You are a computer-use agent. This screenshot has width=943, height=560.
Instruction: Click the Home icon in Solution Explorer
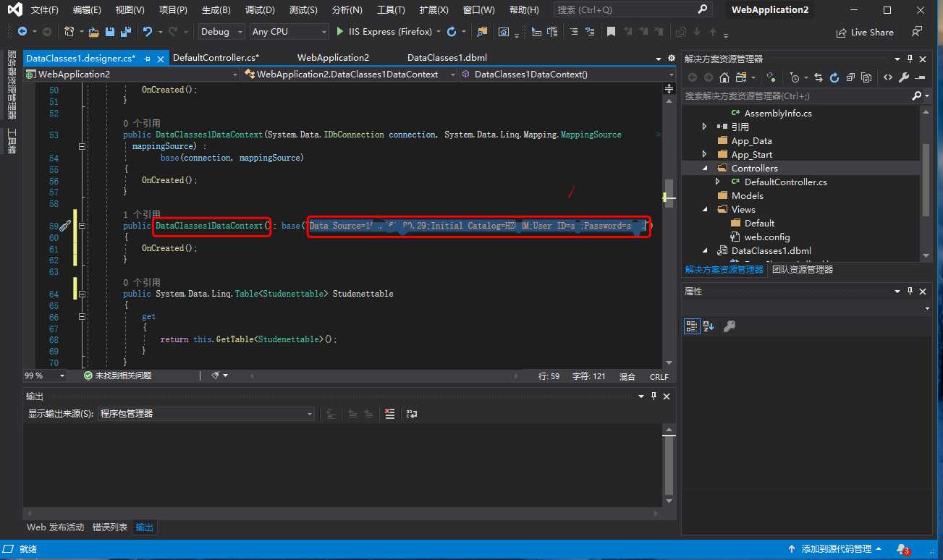click(724, 77)
